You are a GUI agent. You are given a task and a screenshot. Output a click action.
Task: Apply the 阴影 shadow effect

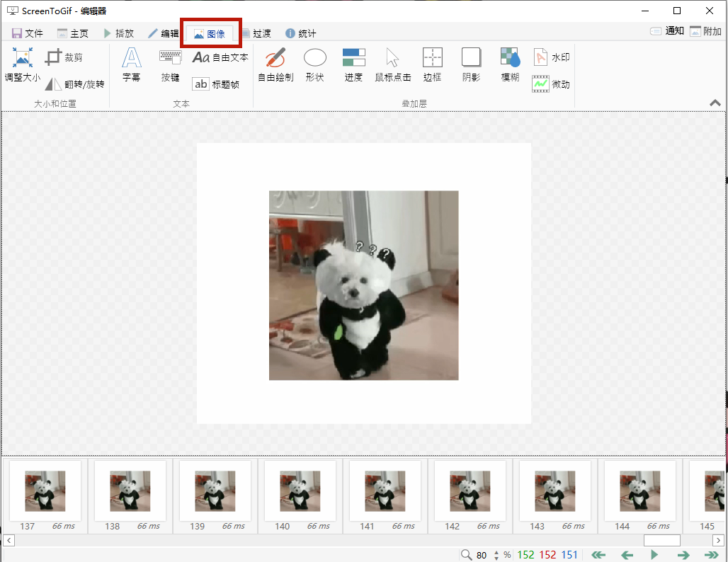click(471, 65)
